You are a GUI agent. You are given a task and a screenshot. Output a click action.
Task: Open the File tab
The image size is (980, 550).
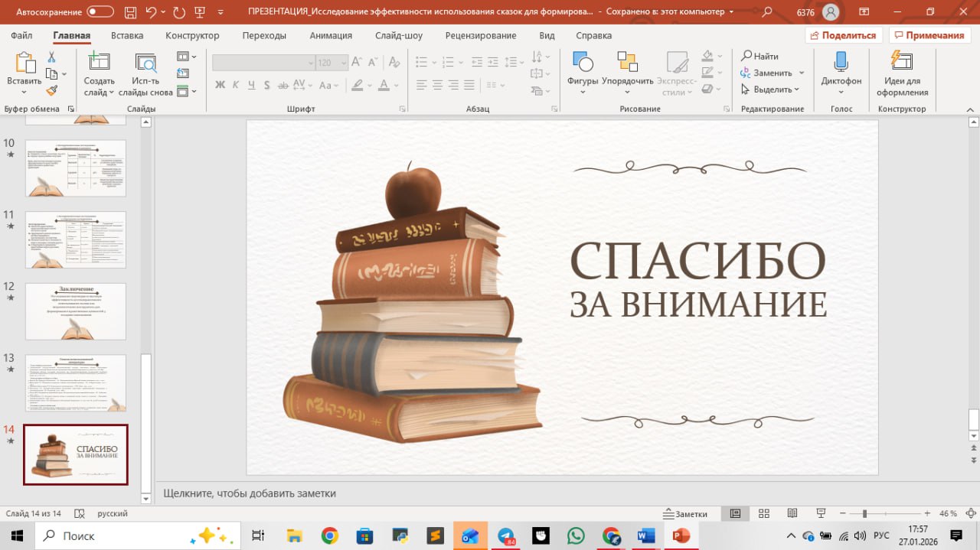point(21,35)
